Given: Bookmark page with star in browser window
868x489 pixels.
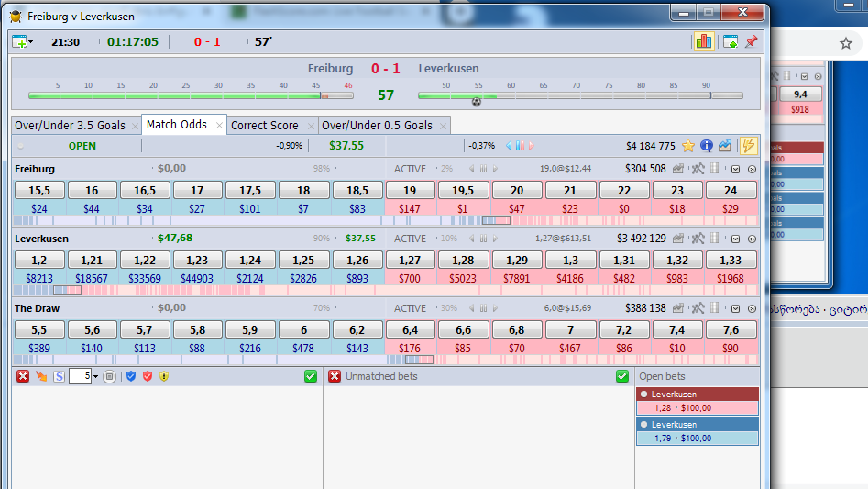Looking at the screenshot, I should pos(845,43).
